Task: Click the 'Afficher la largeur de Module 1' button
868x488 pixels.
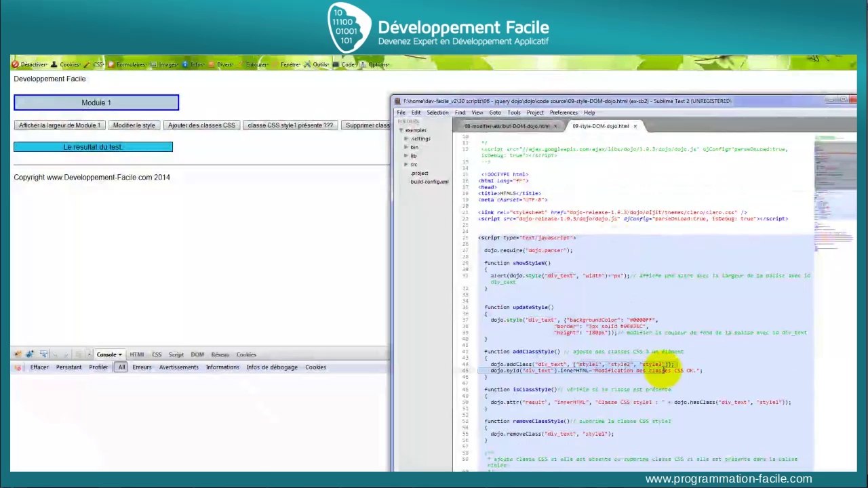Action: pyautogui.click(x=60, y=125)
